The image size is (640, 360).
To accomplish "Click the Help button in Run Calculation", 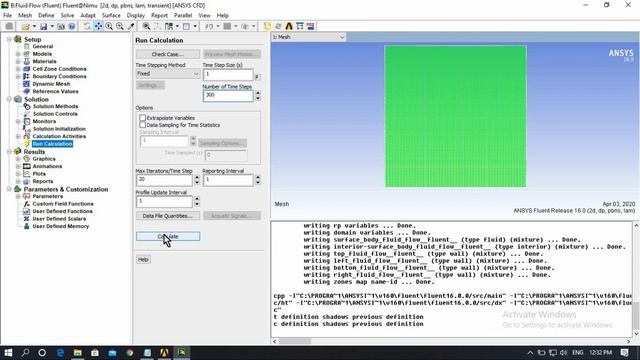I will pyautogui.click(x=143, y=260).
